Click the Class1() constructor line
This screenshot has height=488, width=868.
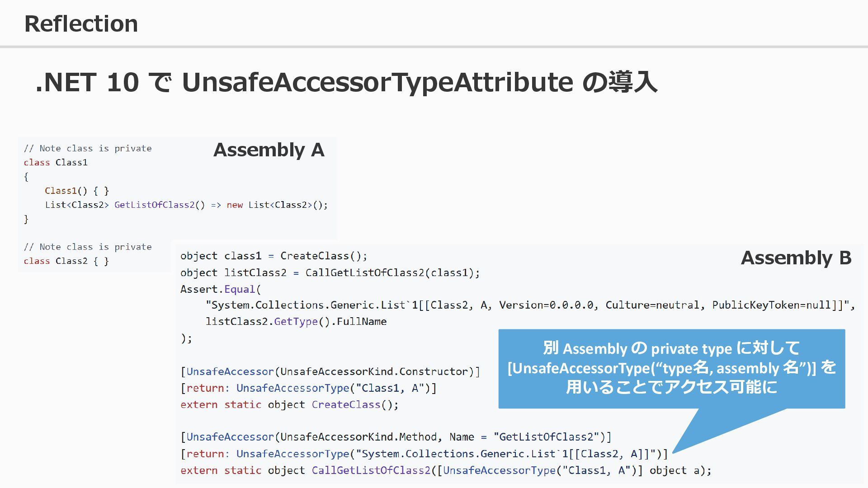[77, 191]
